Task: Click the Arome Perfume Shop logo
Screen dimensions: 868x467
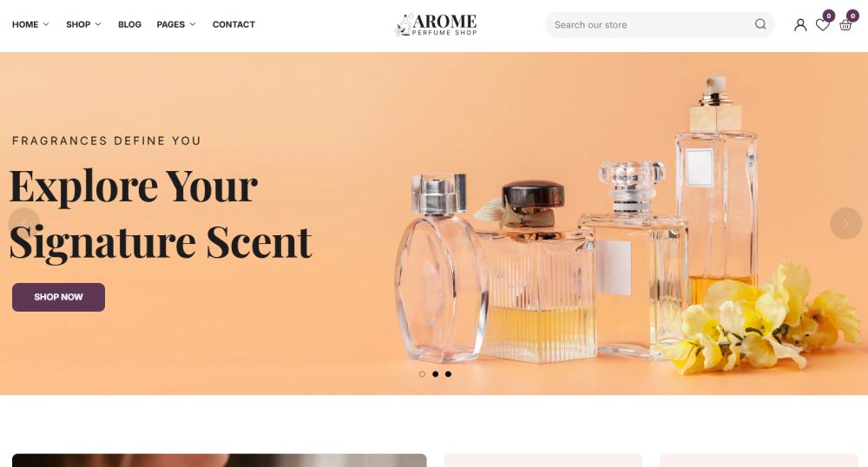Action: [436, 25]
